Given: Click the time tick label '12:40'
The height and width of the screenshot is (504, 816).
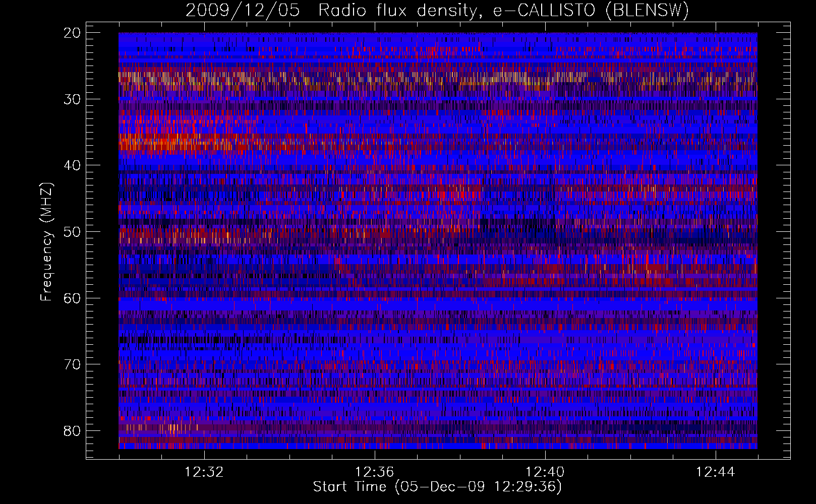Looking at the screenshot, I should (x=545, y=472).
